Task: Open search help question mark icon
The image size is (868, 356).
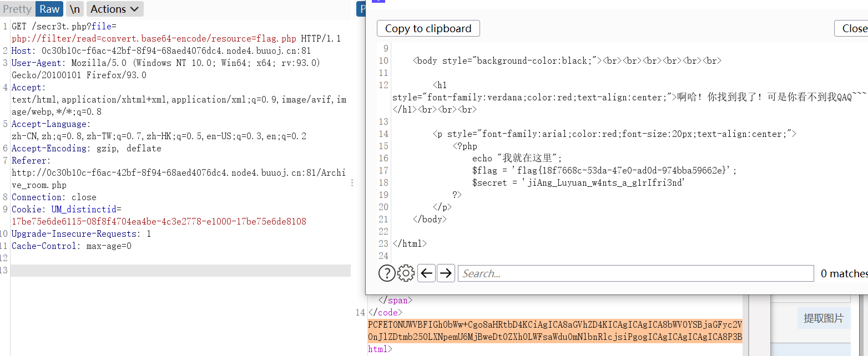Action: pyautogui.click(x=387, y=273)
